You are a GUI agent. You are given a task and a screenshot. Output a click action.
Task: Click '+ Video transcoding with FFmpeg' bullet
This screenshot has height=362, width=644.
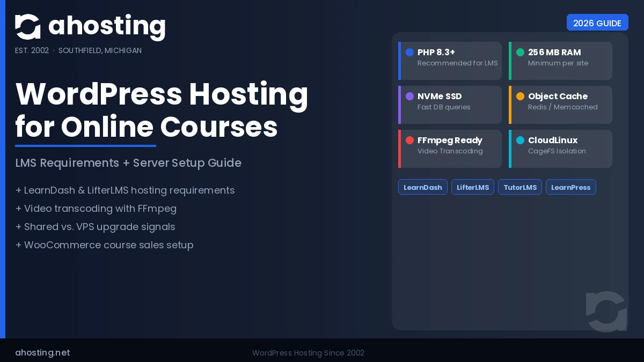click(x=96, y=209)
